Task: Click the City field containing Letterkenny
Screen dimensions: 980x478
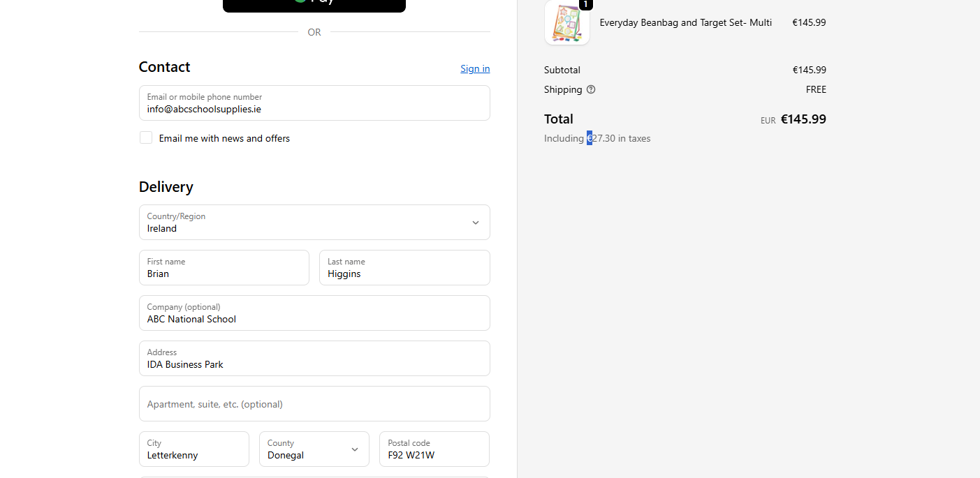Action: (x=194, y=449)
